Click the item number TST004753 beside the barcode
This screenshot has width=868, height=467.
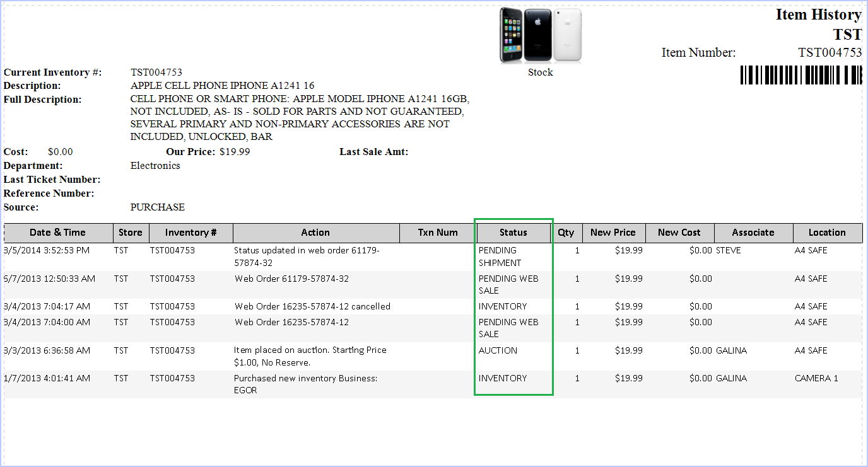pos(830,52)
